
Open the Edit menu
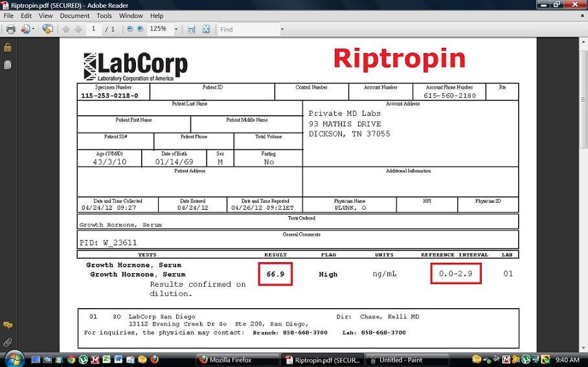click(x=26, y=16)
